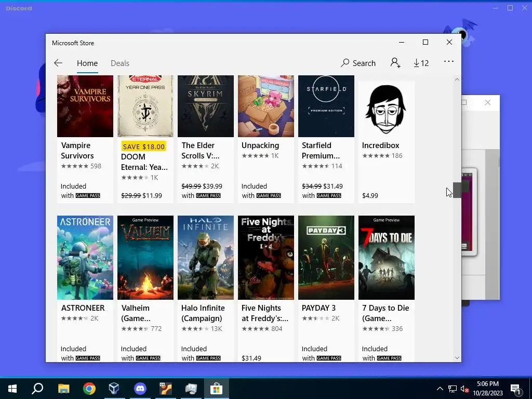The image size is (532, 399).
Task: Close the window behind Microsoft Store
Action: pyautogui.click(x=487, y=102)
